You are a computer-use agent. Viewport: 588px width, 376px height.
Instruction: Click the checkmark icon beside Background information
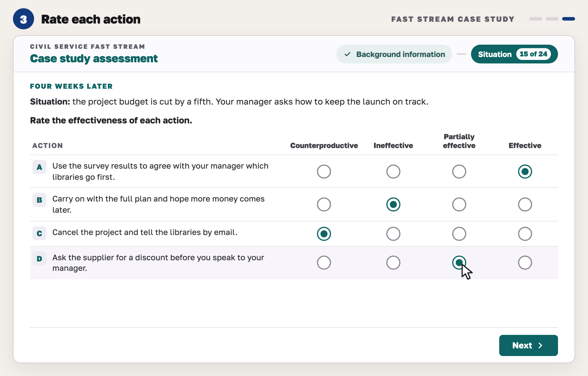[348, 54]
